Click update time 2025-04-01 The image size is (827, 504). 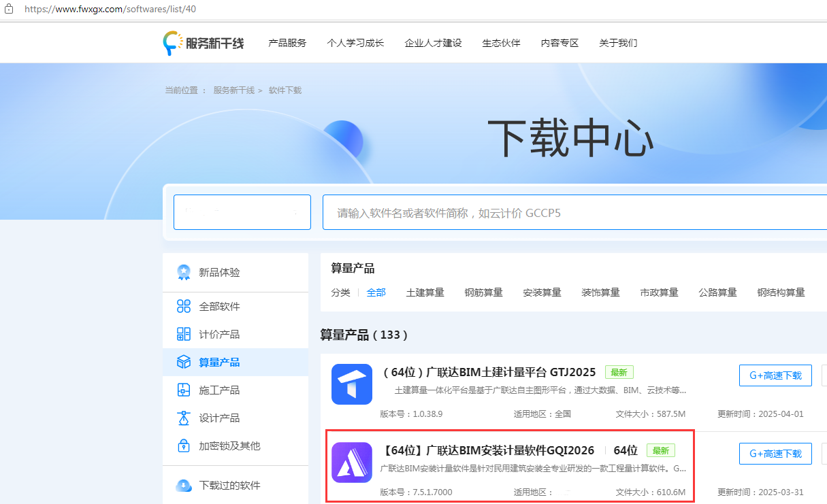click(782, 414)
